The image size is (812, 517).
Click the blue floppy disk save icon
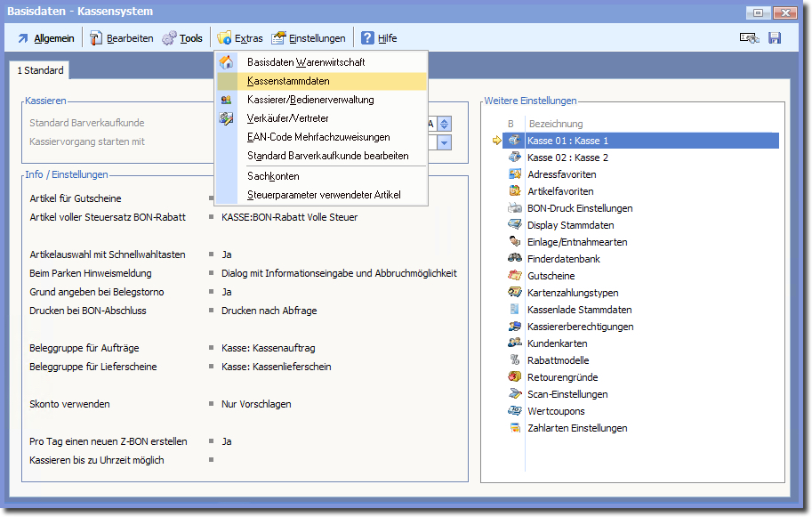click(775, 38)
